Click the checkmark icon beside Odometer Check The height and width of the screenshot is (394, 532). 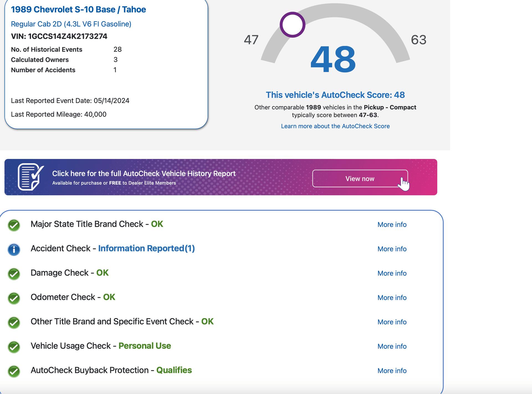click(x=14, y=298)
